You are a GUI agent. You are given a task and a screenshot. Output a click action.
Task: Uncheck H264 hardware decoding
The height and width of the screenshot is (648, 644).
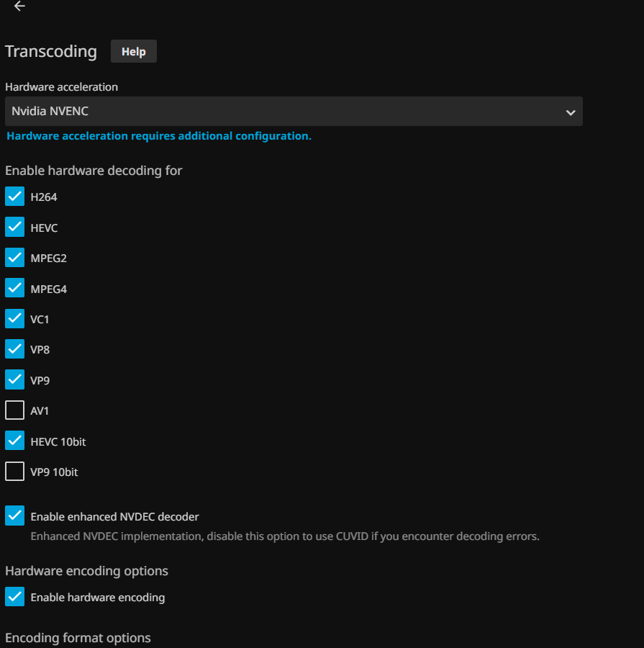pyautogui.click(x=15, y=197)
